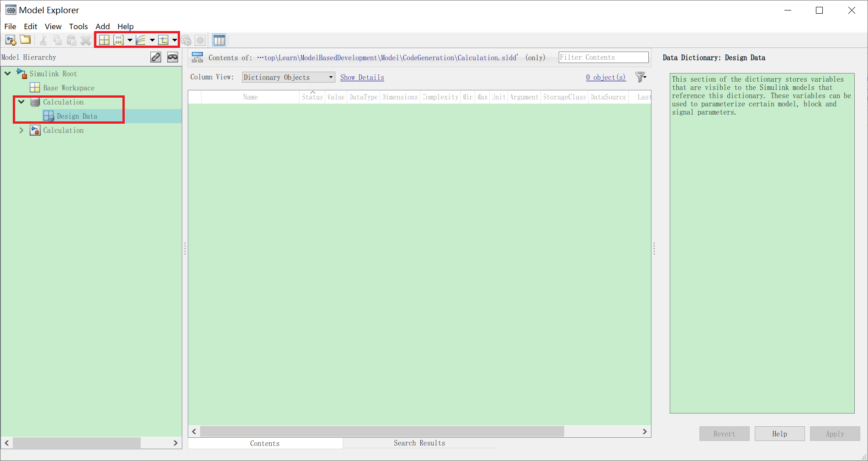Click the Apply button
The width and height of the screenshot is (868, 461).
[835, 434]
